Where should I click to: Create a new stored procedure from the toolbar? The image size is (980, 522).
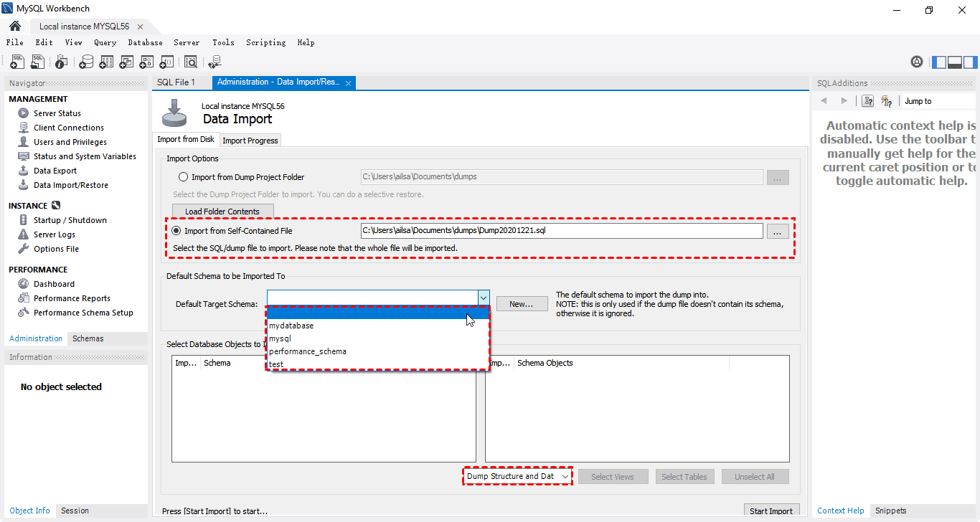pyautogui.click(x=146, y=62)
